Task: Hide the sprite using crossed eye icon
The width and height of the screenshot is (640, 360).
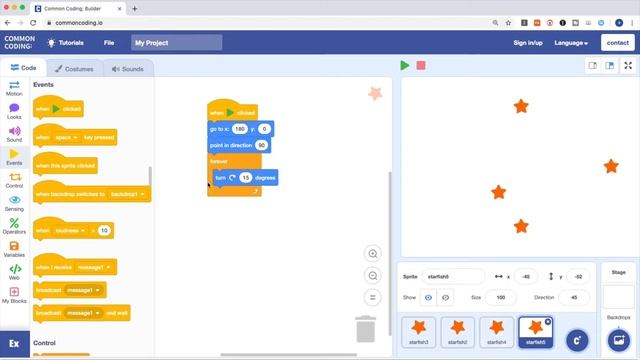Action: click(x=445, y=298)
